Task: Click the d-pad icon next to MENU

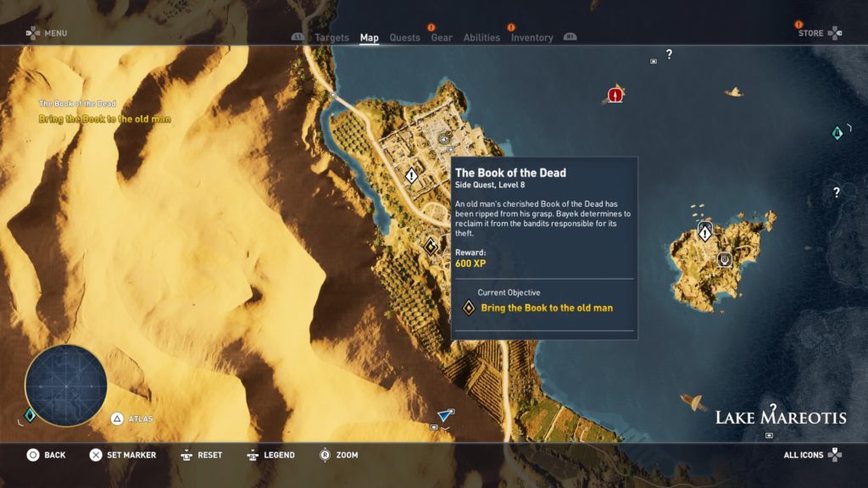Action: [33, 33]
